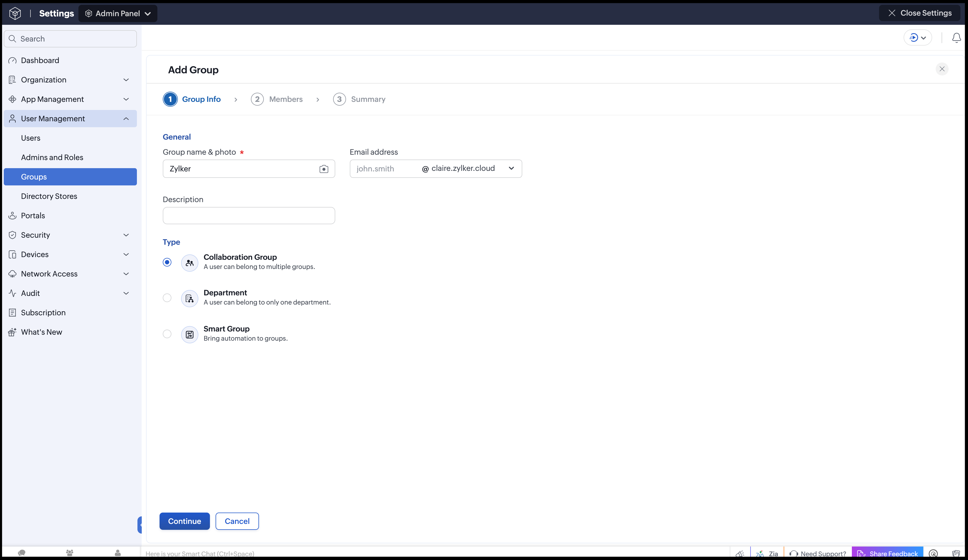The width and height of the screenshot is (968, 560).
Task: Click the Devices icon
Action: pyautogui.click(x=12, y=254)
